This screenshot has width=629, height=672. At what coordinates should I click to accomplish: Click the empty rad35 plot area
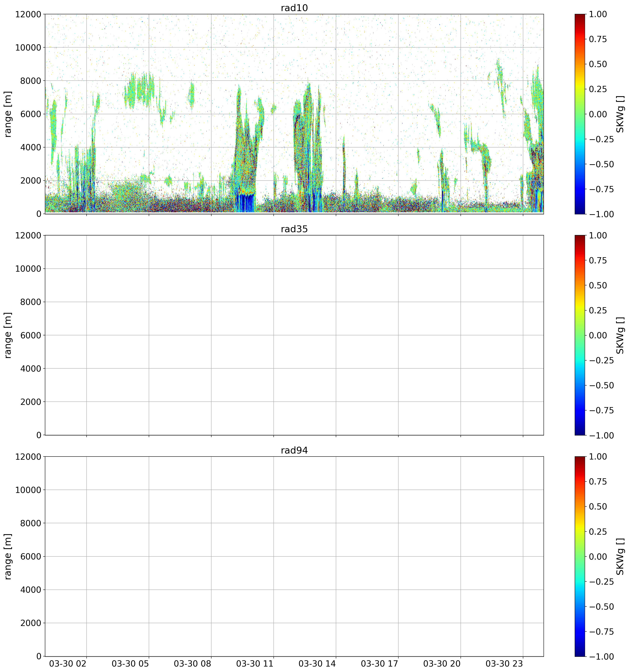click(x=294, y=335)
